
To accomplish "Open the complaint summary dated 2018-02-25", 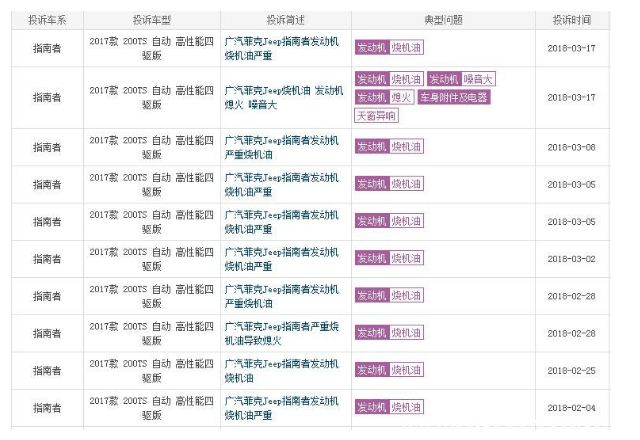I will tap(283, 370).
